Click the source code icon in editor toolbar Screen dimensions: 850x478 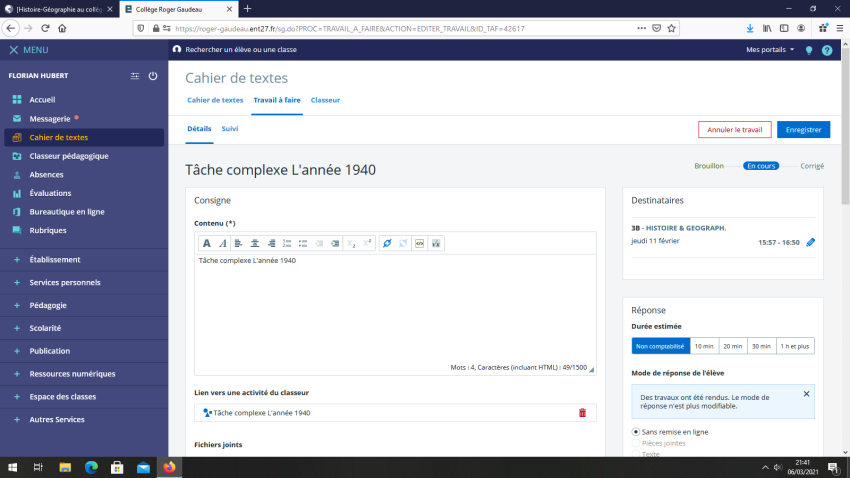pos(420,243)
